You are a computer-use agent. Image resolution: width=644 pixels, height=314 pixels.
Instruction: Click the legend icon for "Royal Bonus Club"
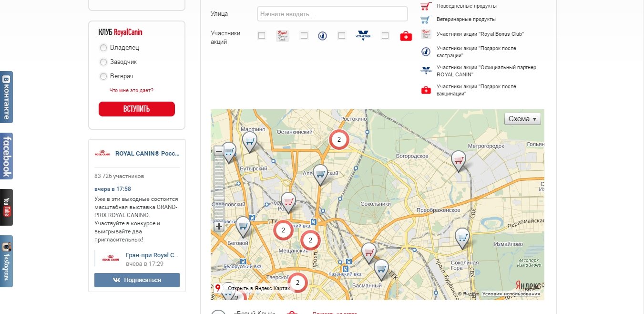point(426,34)
